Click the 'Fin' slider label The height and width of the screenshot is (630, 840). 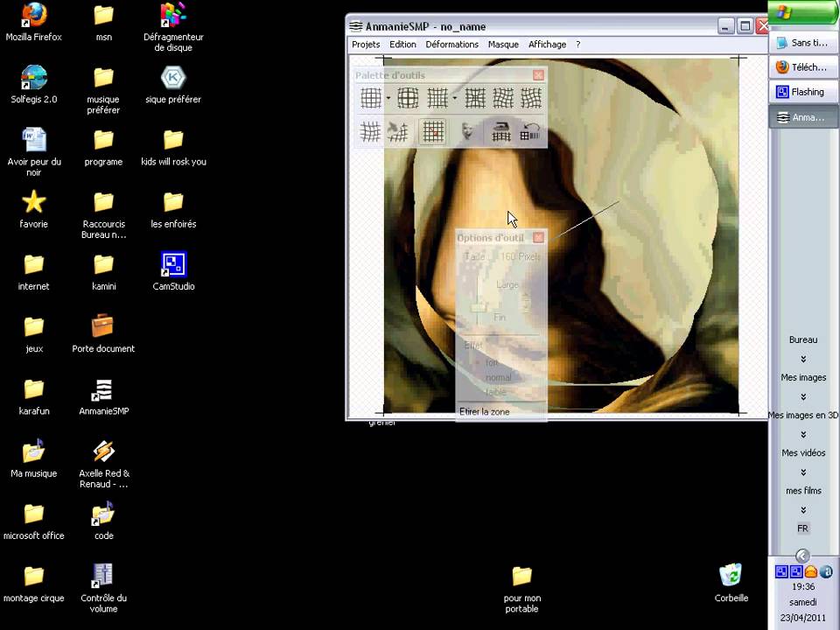tap(500, 317)
